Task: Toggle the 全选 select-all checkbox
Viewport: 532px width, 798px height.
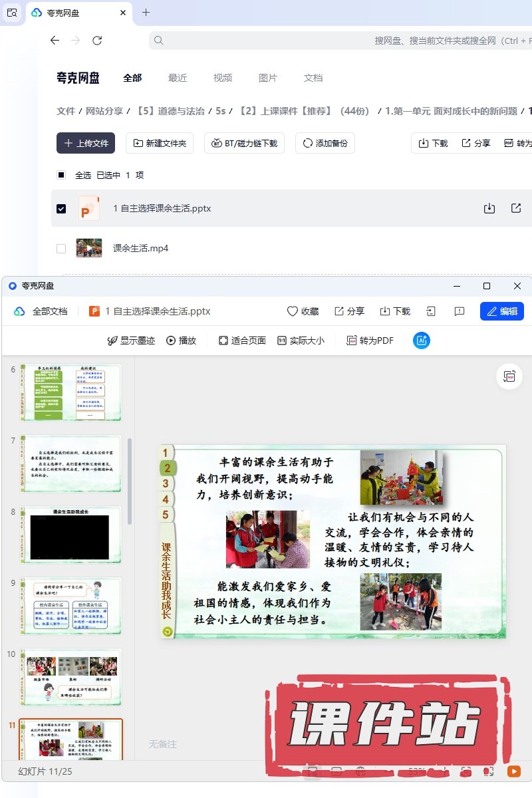Action: 61,176
